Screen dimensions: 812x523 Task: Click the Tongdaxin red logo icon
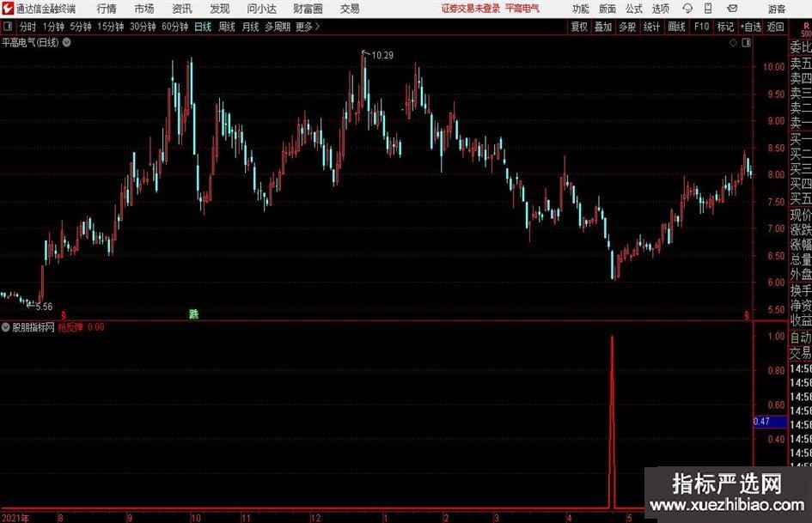click(x=7, y=9)
